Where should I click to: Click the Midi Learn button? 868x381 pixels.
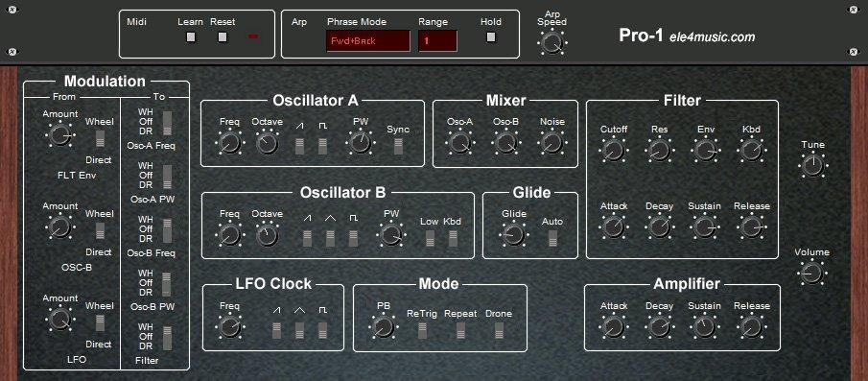tap(191, 37)
